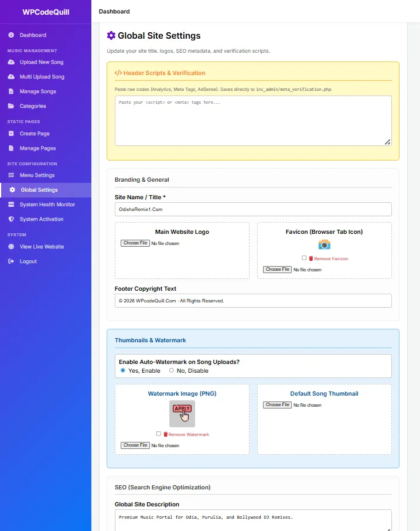Click the header scripts textarea

pos(253,120)
